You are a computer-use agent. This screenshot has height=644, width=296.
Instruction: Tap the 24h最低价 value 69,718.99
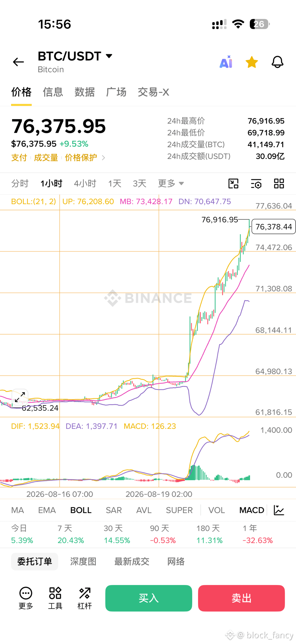266,133
